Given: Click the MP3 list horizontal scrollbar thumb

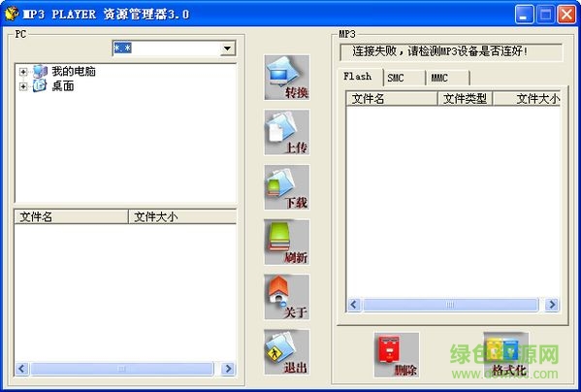Looking at the screenshot, I should click(450, 305).
